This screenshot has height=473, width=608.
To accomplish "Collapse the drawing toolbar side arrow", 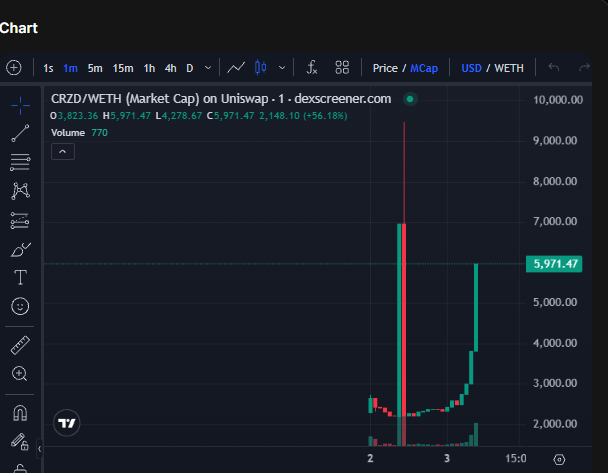I will (39, 449).
